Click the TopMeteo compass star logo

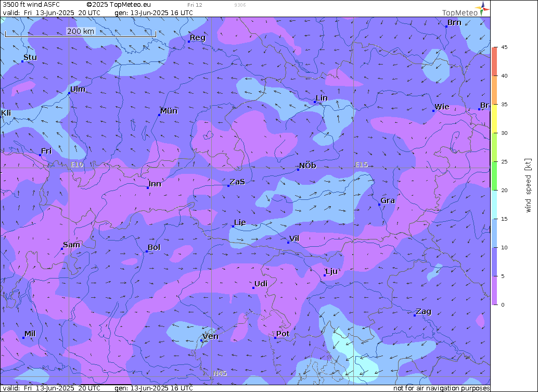482,8
